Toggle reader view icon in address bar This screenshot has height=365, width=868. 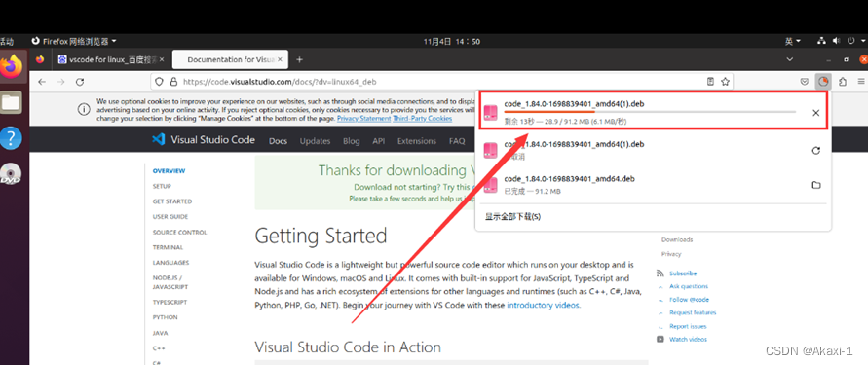710,82
